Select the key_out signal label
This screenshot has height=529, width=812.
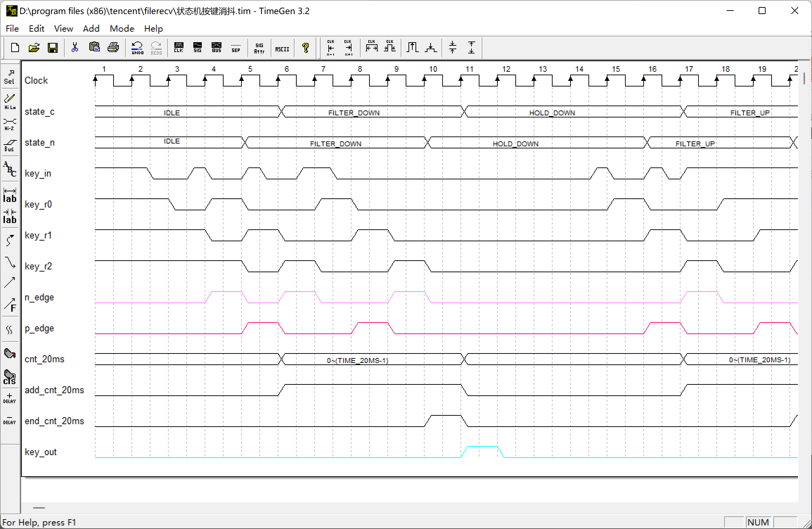(x=41, y=452)
